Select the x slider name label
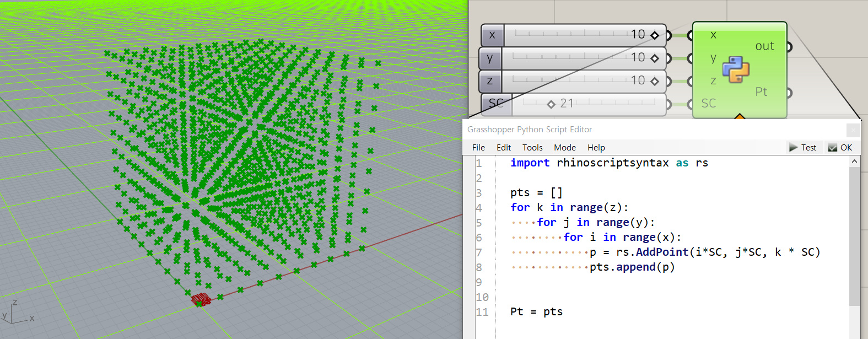Screen dimensions: 868x339 coord(492,35)
